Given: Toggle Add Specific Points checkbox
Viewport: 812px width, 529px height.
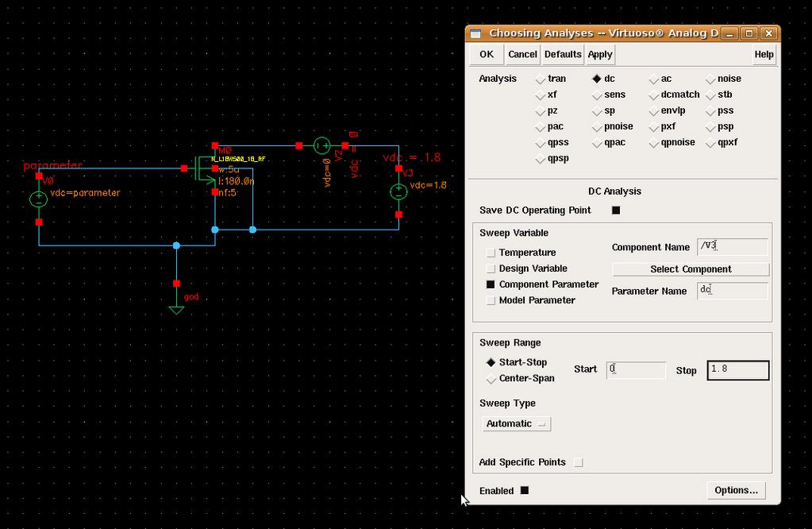Looking at the screenshot, I should (x=579, y=463).
